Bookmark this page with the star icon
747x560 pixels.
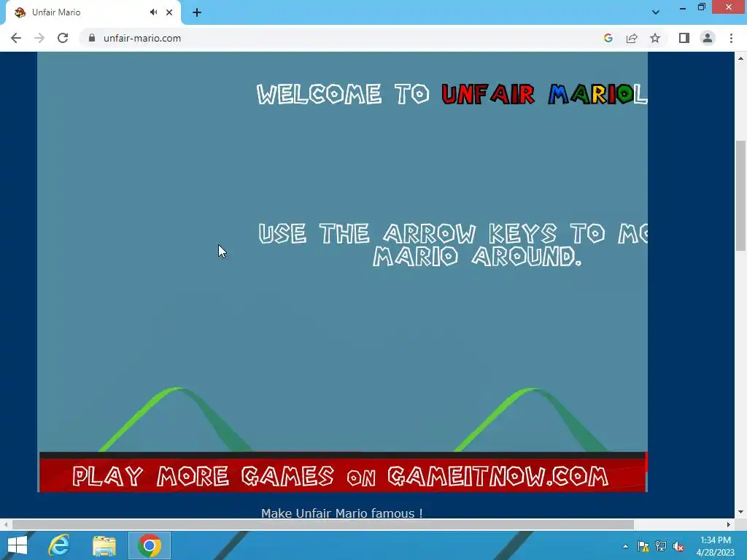coord(655,38)
